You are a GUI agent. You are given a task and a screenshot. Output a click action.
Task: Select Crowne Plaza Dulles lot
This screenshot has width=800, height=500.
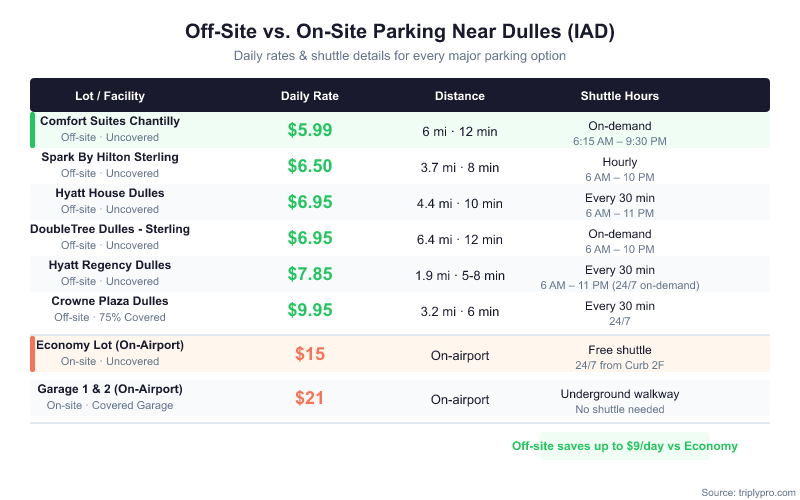(110, 301)
